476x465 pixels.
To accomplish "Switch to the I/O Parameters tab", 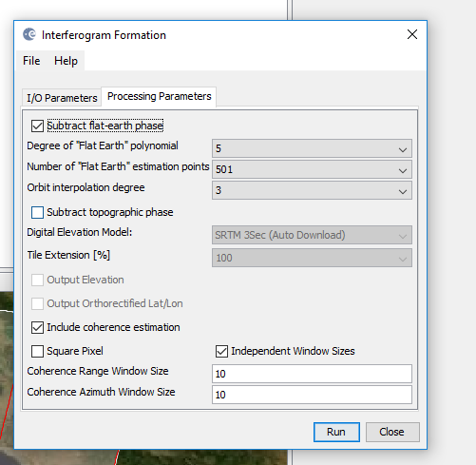I will point(62,98).
